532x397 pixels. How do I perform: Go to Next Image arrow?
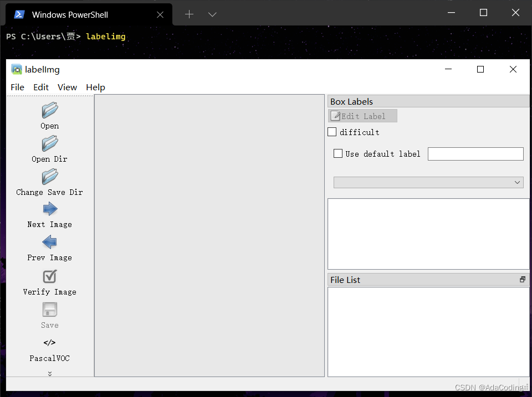[x=50, y=209]
